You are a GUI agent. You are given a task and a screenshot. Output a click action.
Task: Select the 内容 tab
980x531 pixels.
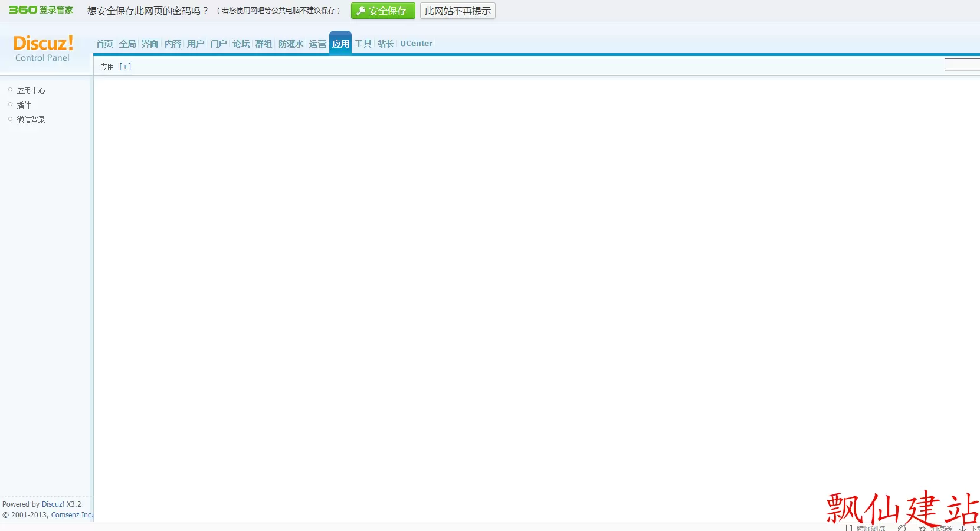(x=173, y=44)
